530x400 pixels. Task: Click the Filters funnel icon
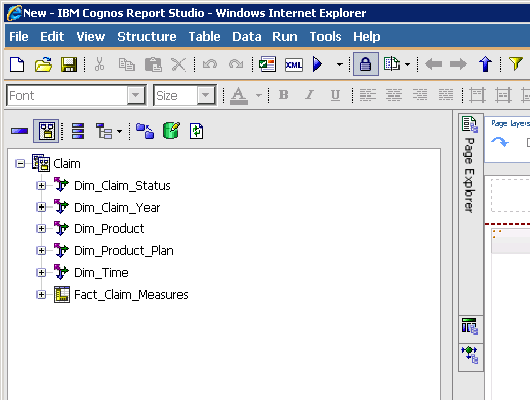tap(515, 64)
